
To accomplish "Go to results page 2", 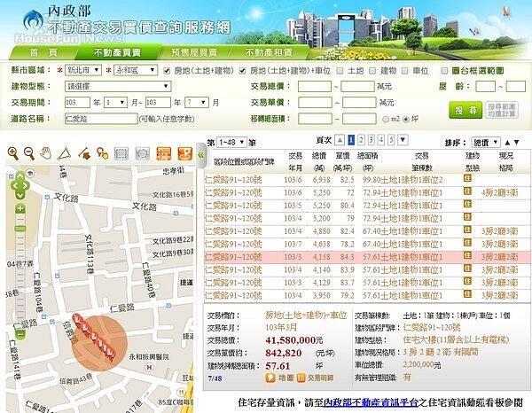I will [362, 140].
